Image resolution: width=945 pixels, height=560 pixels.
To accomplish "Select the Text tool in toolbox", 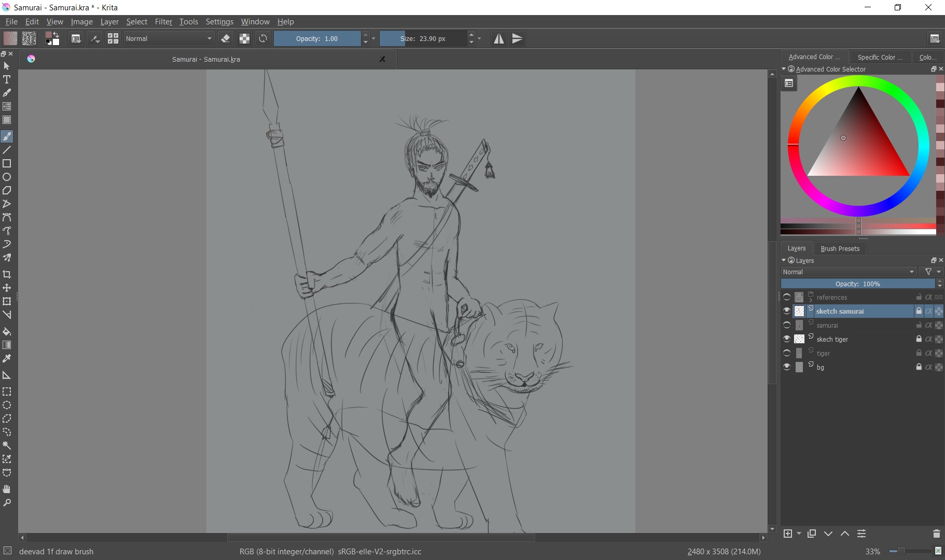I will click(7, 79).
